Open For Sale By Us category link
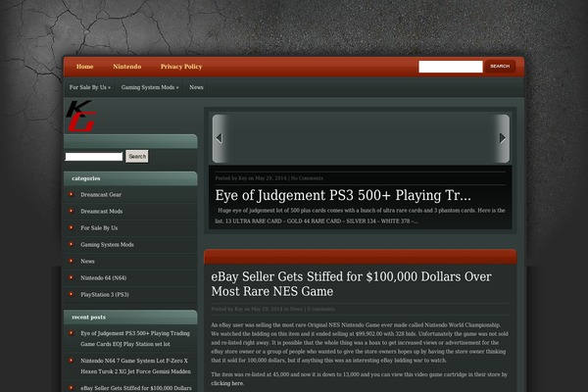 click(x=99, y=228)
